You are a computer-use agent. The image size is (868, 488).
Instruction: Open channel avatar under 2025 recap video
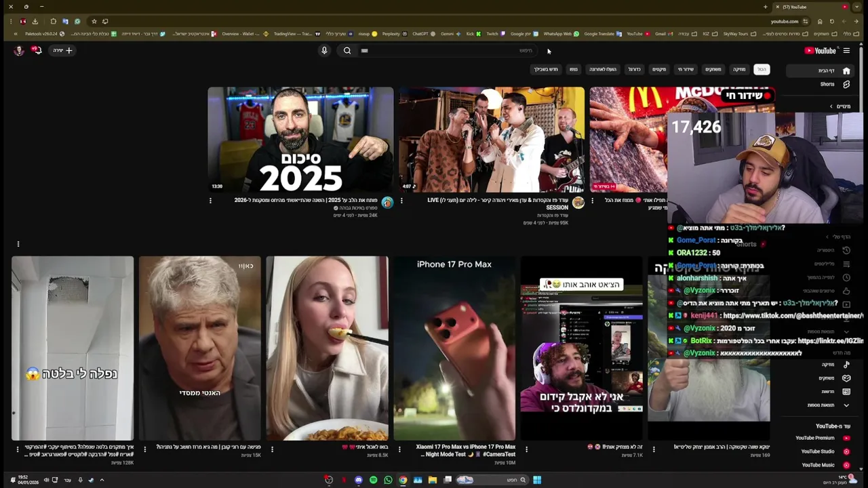point(387,202)
